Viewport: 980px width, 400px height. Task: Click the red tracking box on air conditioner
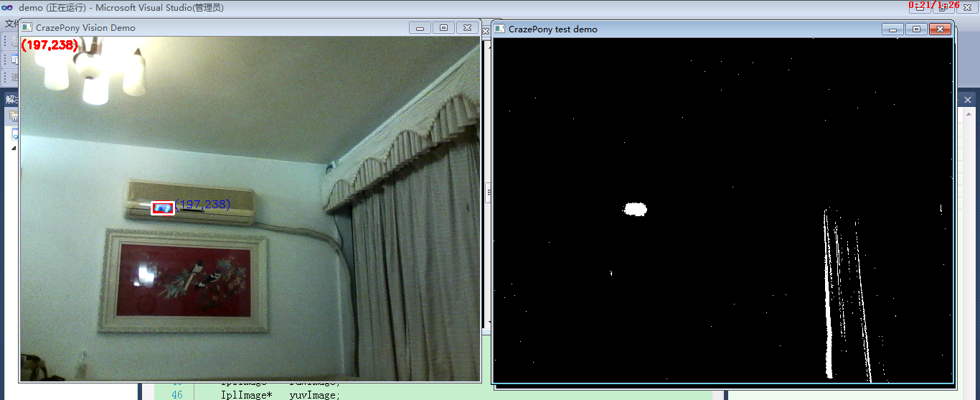163,208
